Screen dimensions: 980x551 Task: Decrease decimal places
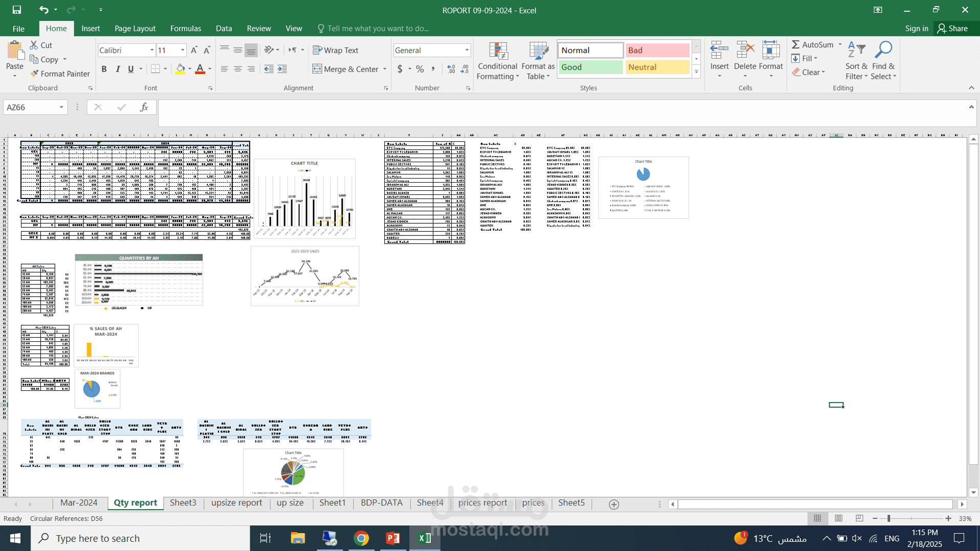pyautogui.click(x=464, y=69)
